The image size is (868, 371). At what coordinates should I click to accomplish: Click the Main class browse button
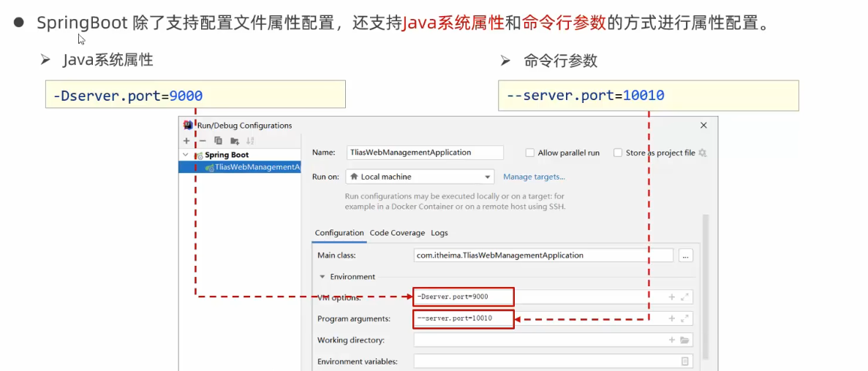[685, 256]
